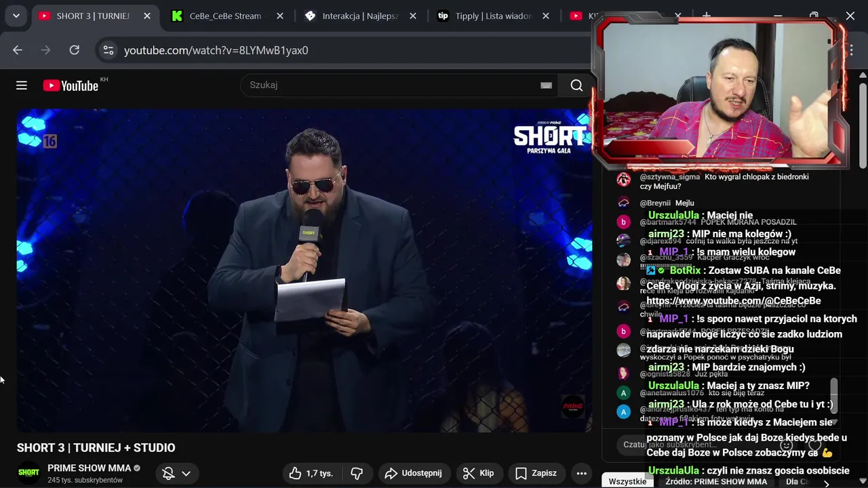Open the on-screen keyboard icon in search

click(546, 85)
